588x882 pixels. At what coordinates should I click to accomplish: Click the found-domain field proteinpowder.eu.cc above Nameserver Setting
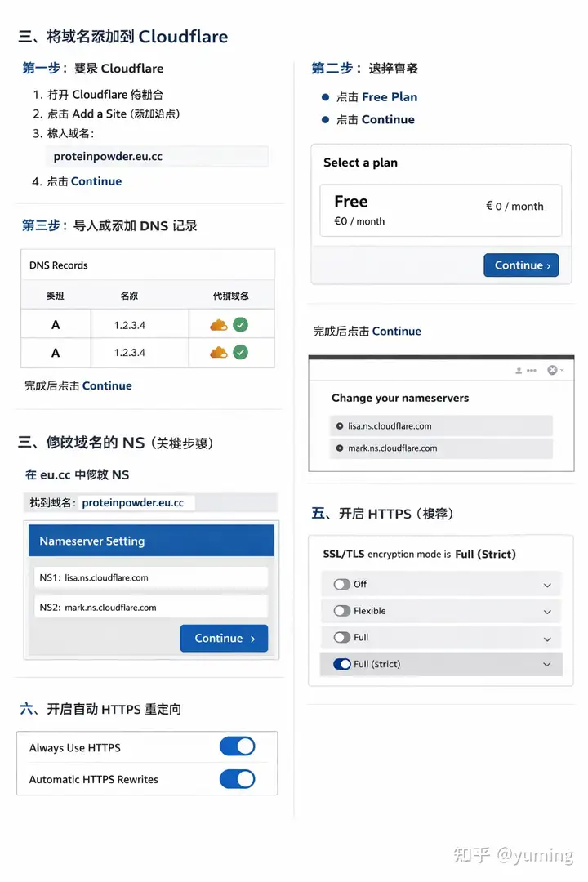click(137, 502)
